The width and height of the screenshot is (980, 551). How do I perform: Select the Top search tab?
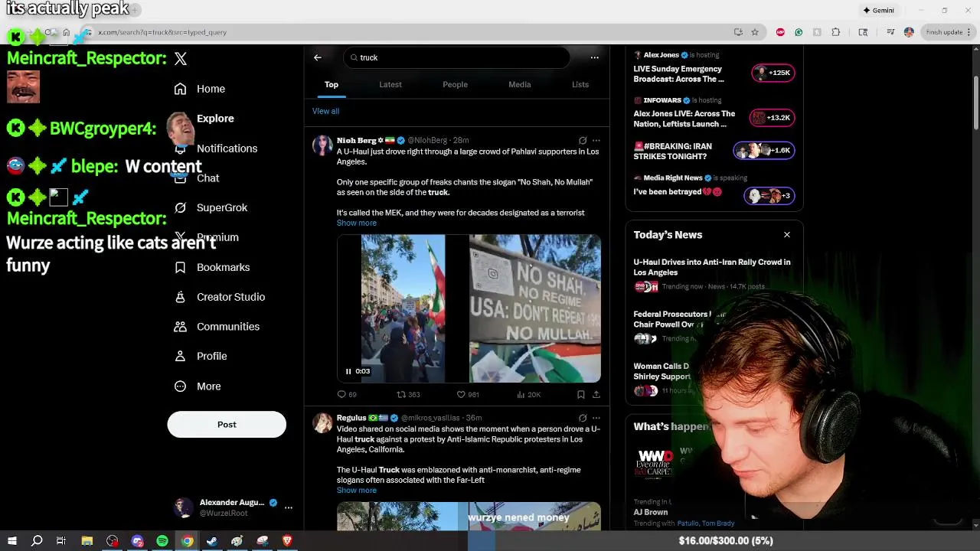(x=332, y=85)
